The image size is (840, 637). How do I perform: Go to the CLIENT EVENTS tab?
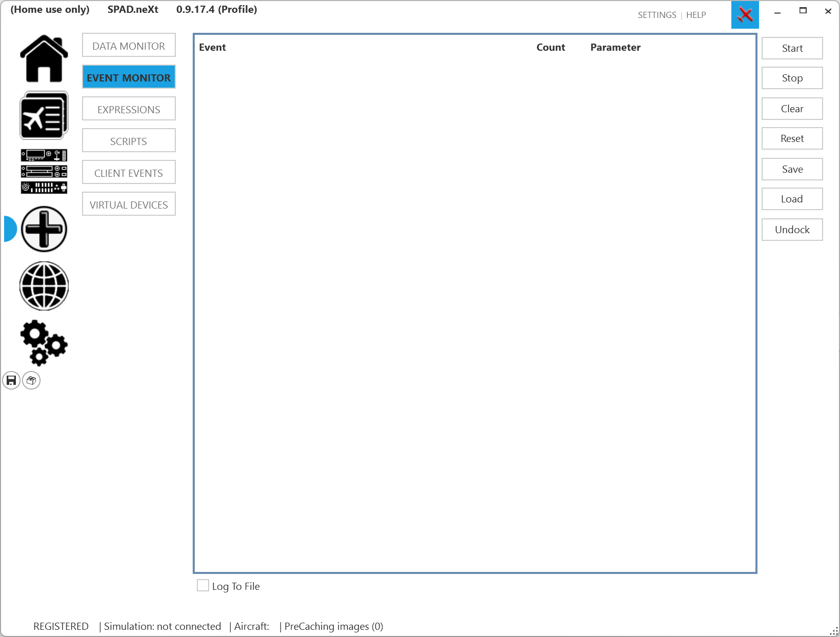(129, 172)
